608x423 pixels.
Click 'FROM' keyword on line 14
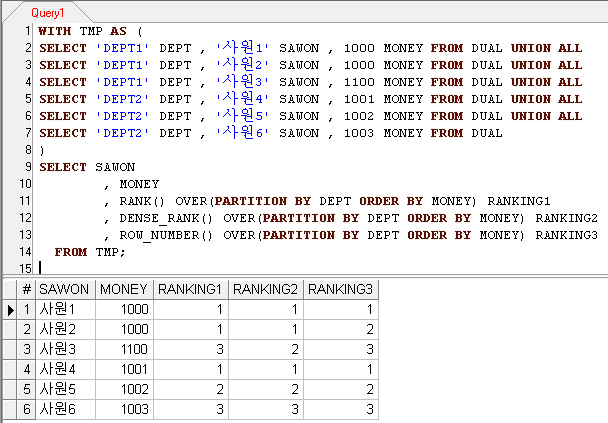71,252
